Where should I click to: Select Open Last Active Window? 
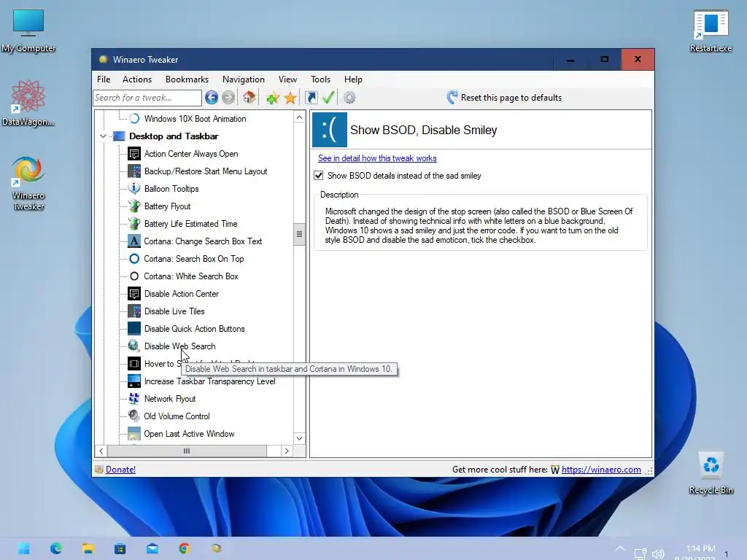click(189, 434)
